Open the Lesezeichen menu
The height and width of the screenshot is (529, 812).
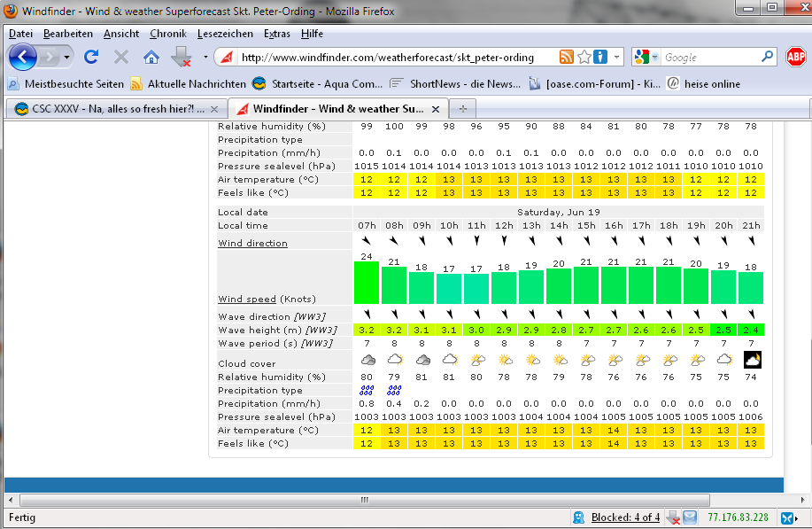tap(226, 34)
